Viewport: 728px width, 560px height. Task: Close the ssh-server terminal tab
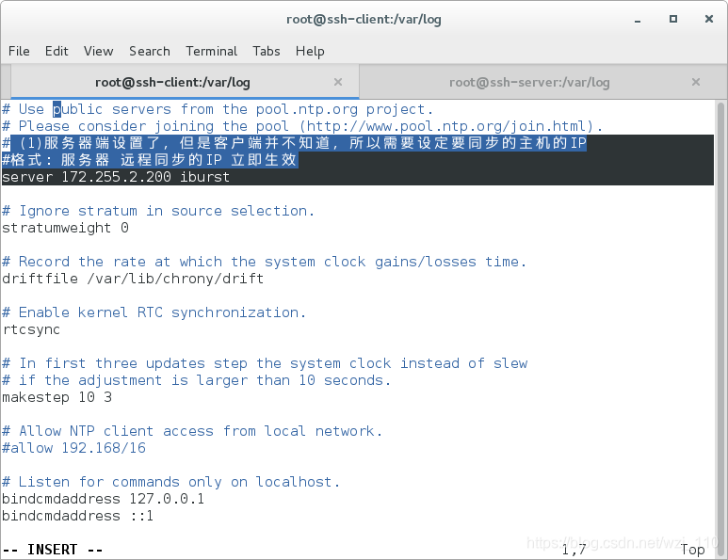click(x=696, y=82)
